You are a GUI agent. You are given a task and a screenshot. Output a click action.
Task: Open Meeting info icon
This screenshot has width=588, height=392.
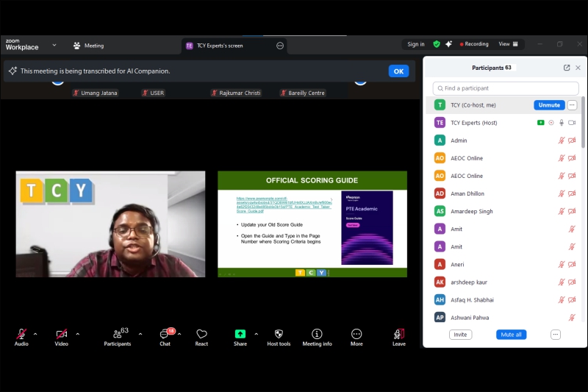pyautogui.click(x=317, y=334)
